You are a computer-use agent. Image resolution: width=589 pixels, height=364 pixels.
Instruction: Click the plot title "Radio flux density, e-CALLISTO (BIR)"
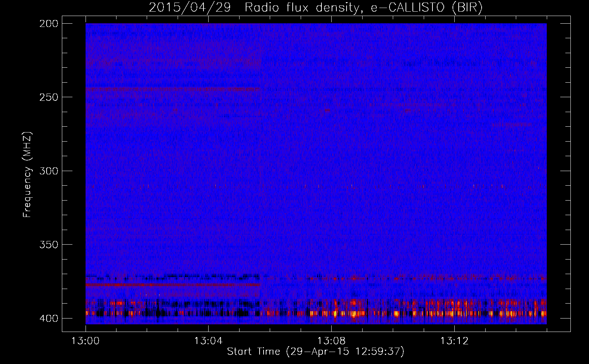364,8
